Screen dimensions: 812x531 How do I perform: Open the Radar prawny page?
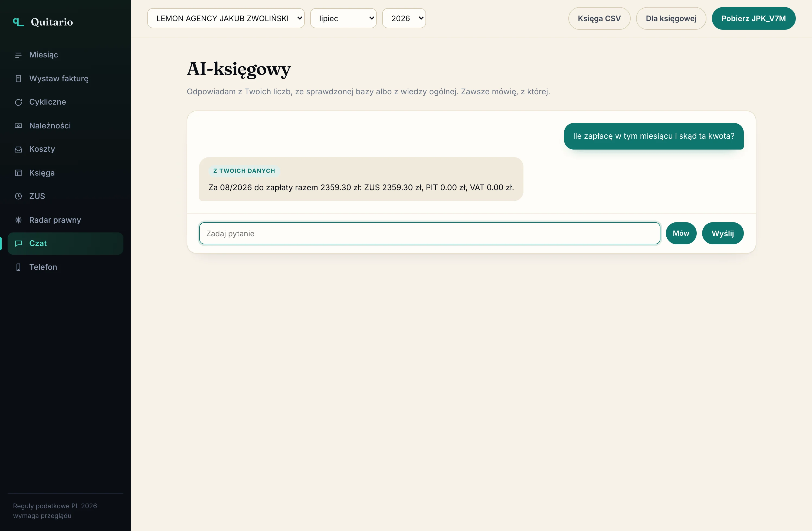(x=65, y=220)
